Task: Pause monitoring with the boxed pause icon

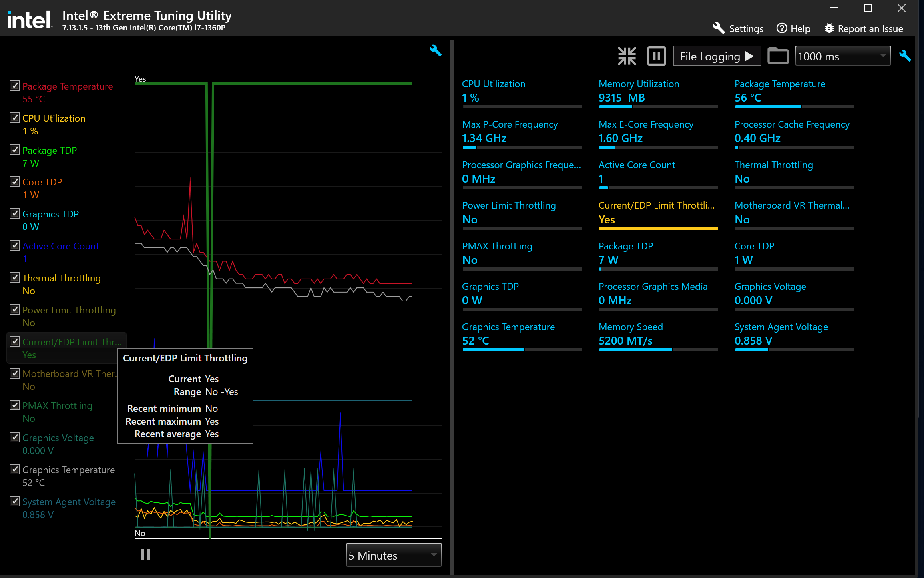Action: (657, 56)
